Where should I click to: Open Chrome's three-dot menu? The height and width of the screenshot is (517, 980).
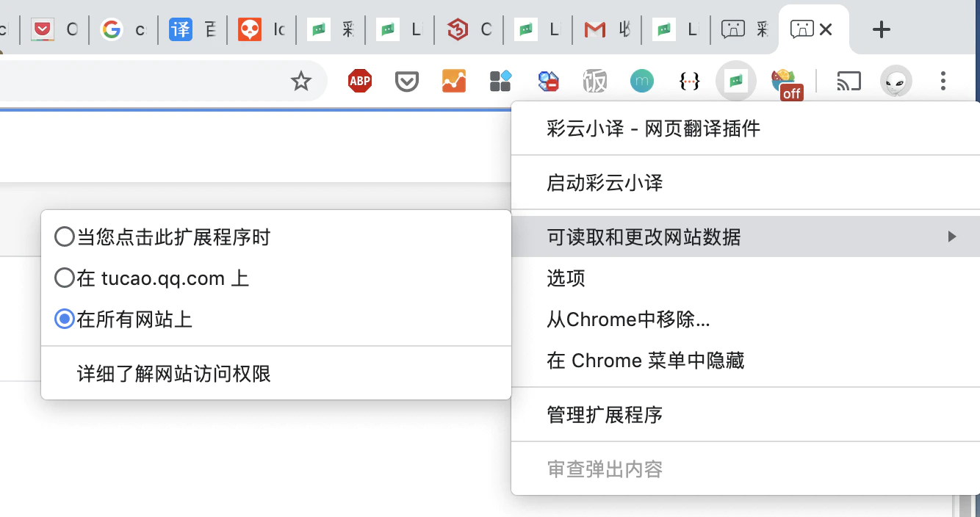pyautogui.click(x=943, y=81)
